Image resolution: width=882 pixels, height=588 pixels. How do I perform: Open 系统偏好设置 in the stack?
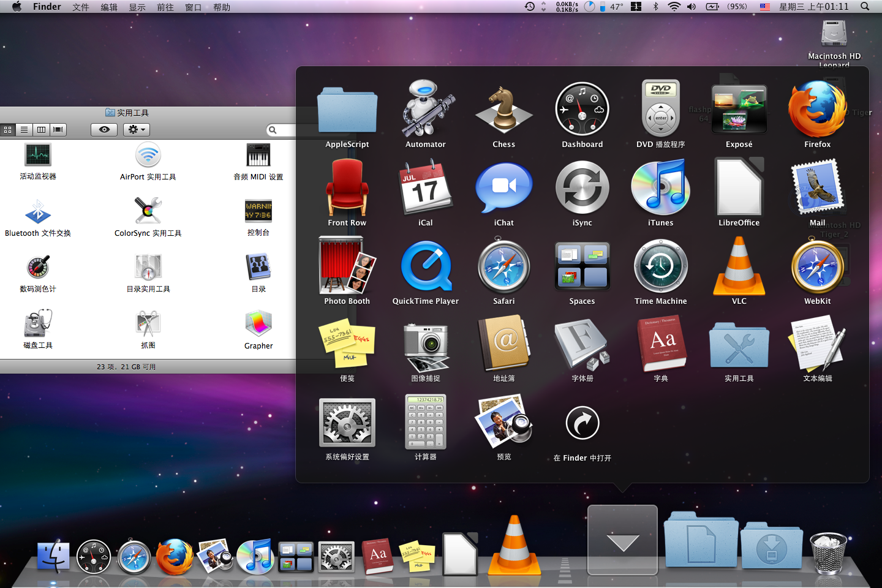pyautogui.click(x=347, y=423)
